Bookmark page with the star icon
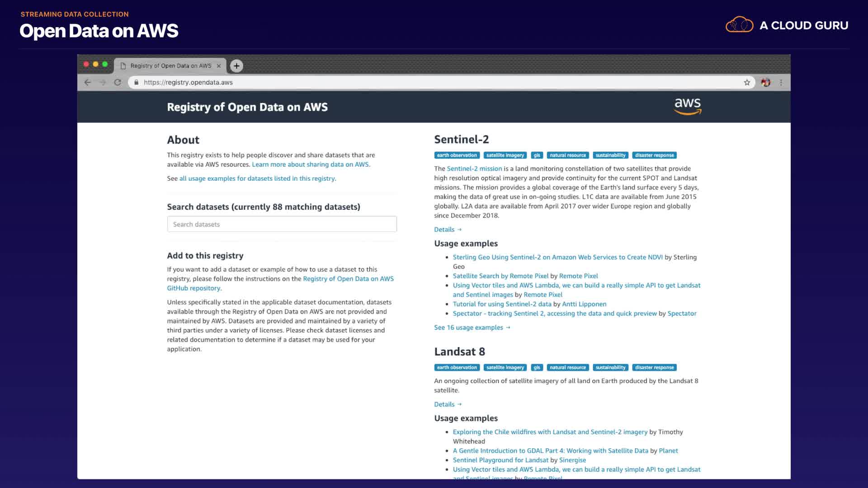 click(x=747, y=82)
